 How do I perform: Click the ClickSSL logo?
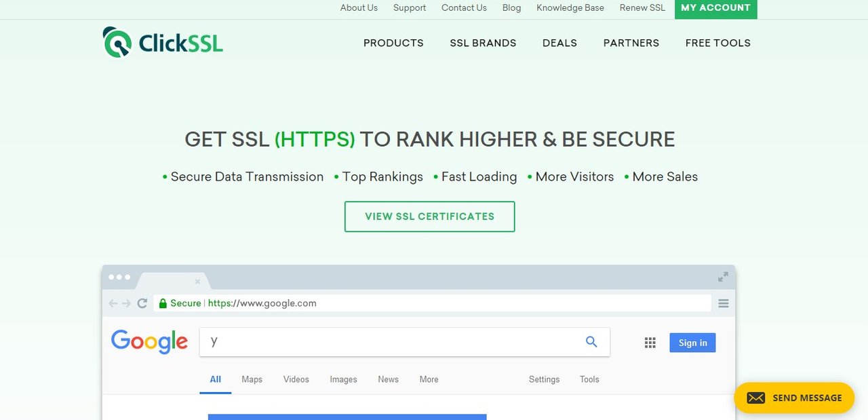[x=163, y=42]
